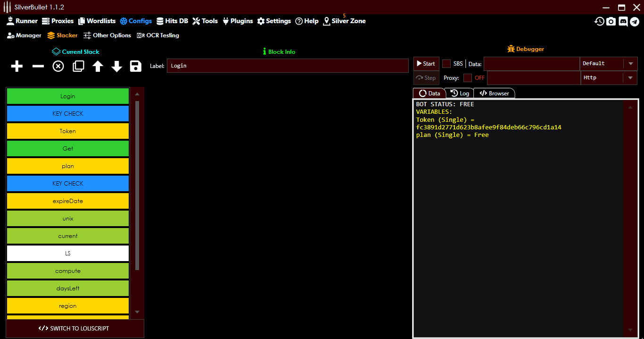Click the Data input field

(531, 63)
